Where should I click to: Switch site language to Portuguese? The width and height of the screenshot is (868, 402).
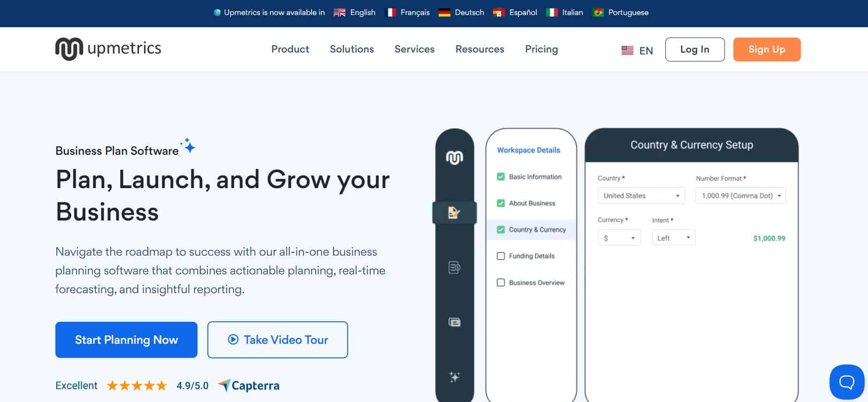[x=628, y=13]
